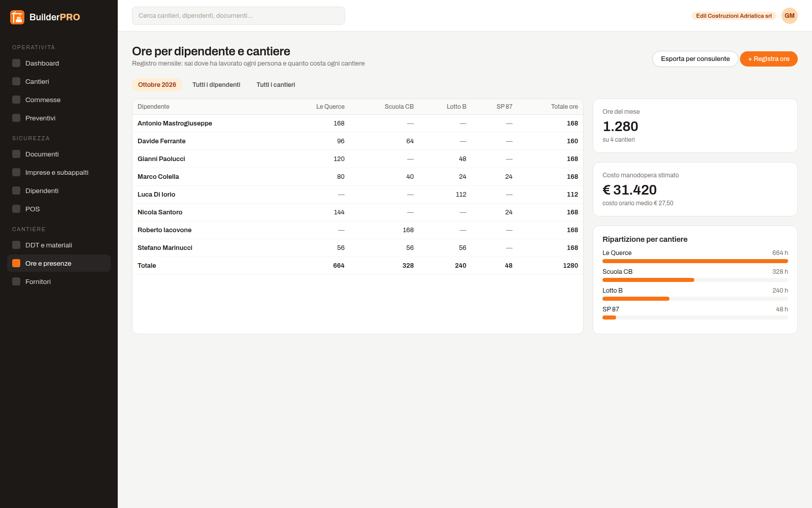Click the Cantieri sidebar icon
812x508 pixels.
coord(16,81)
